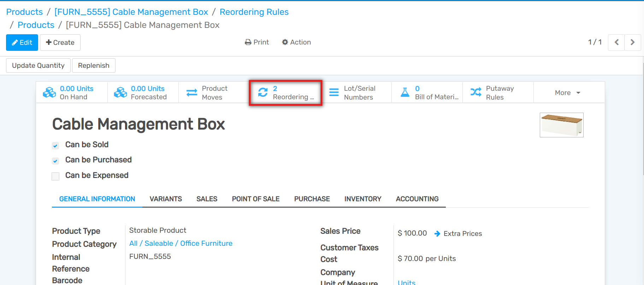Open Bill of Materials flask icon
The height and width of the screenshot is (285, 644).
tap(405, 93)
